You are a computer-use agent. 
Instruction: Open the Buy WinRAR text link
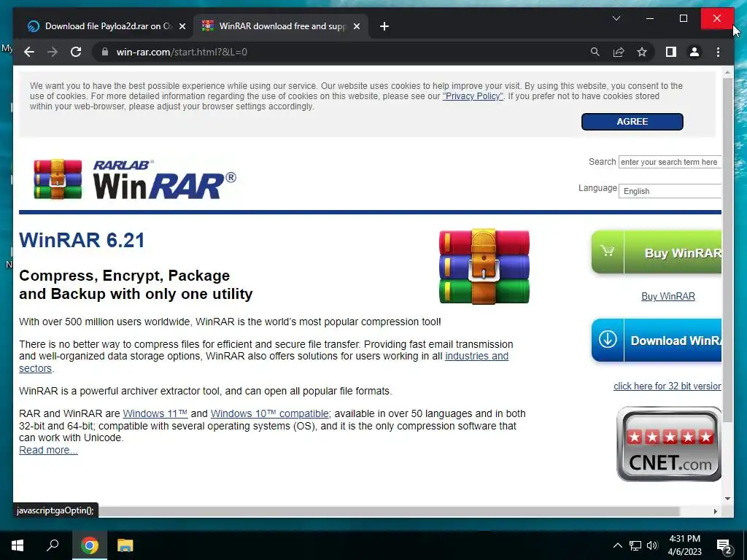(668, 296)
